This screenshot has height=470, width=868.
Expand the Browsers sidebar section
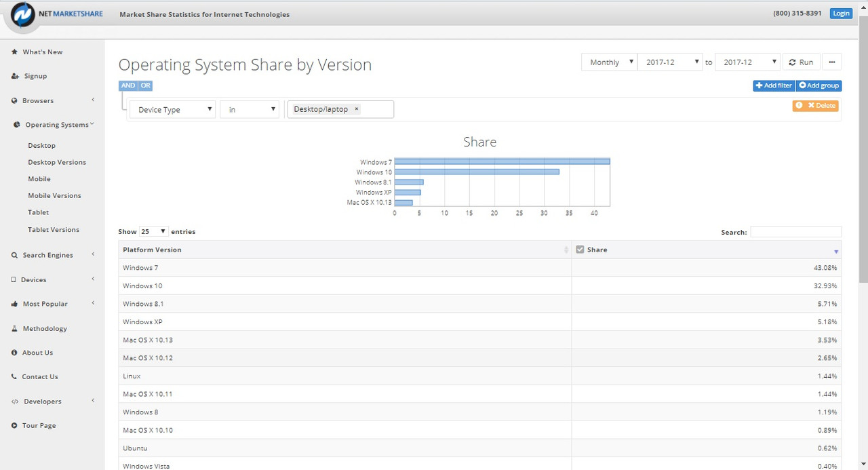(93, 100)
